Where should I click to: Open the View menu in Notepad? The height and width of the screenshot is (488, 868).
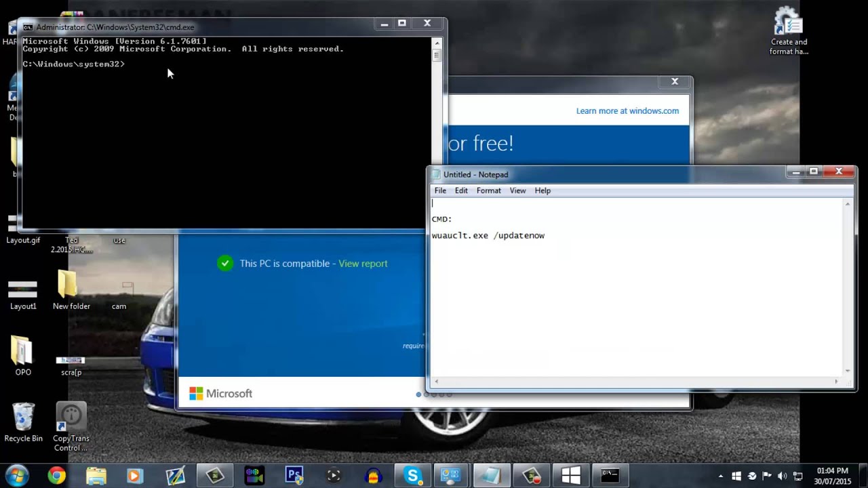pyautogui.click(x=517, y=190)
